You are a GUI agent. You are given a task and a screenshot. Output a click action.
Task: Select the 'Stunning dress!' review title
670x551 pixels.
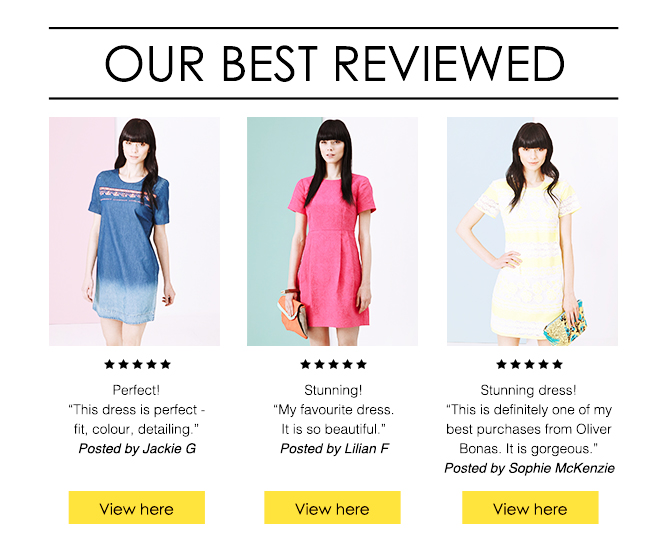point(529,390)
